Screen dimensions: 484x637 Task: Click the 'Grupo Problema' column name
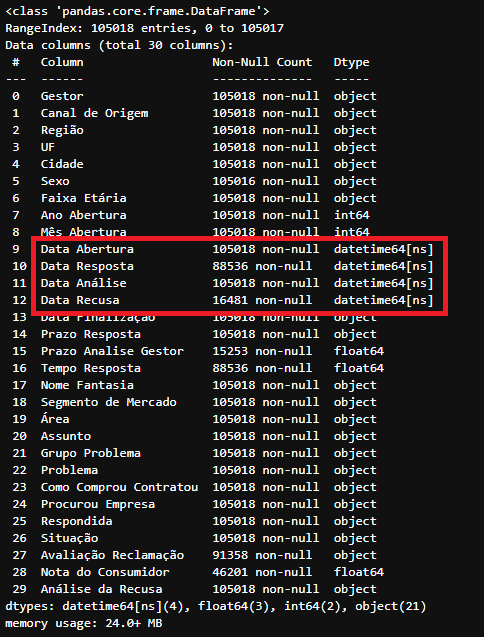pyautogui.click(x=91, y=453)
